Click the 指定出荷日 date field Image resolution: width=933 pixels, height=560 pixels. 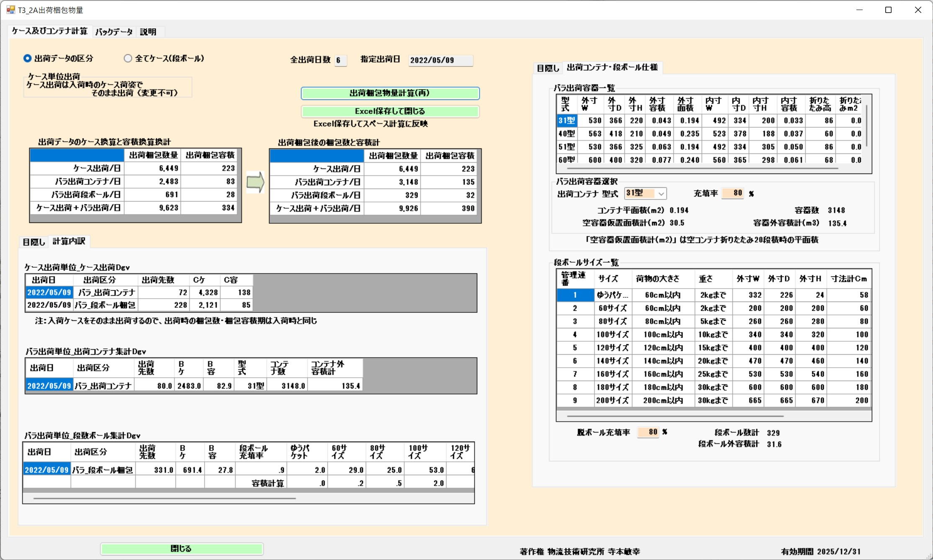pyautogui.click(x=440, y=60)
